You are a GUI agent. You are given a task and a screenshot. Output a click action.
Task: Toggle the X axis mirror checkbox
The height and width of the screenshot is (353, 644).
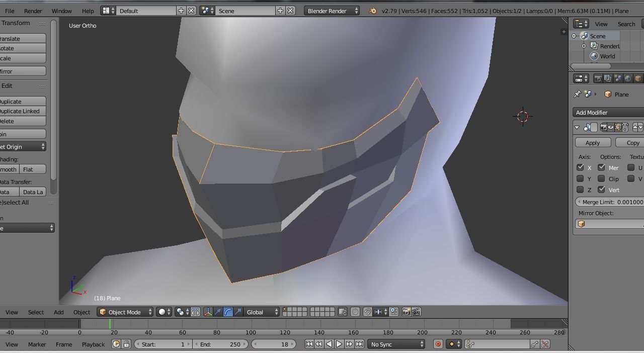(580, 167)
